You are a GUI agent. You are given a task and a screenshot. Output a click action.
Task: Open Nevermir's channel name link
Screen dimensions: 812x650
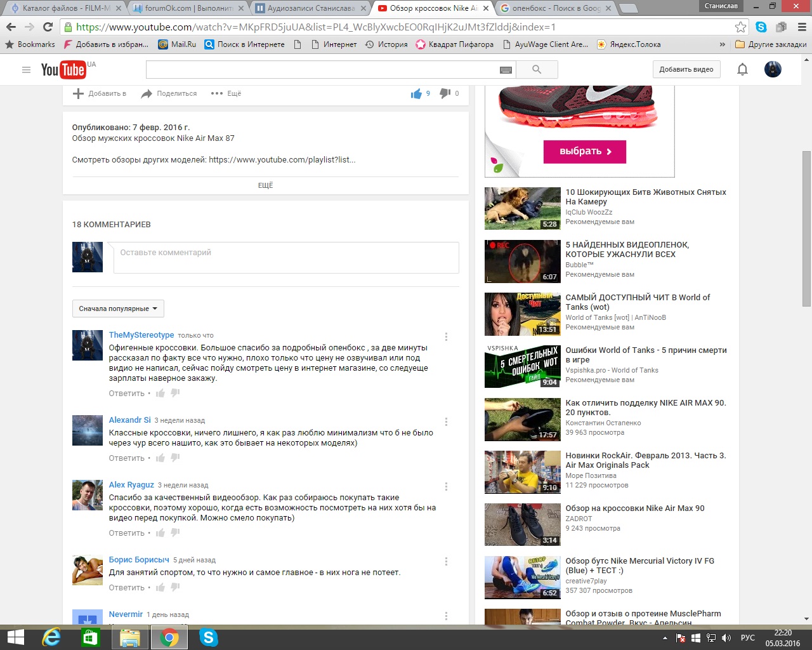point(126,614)
